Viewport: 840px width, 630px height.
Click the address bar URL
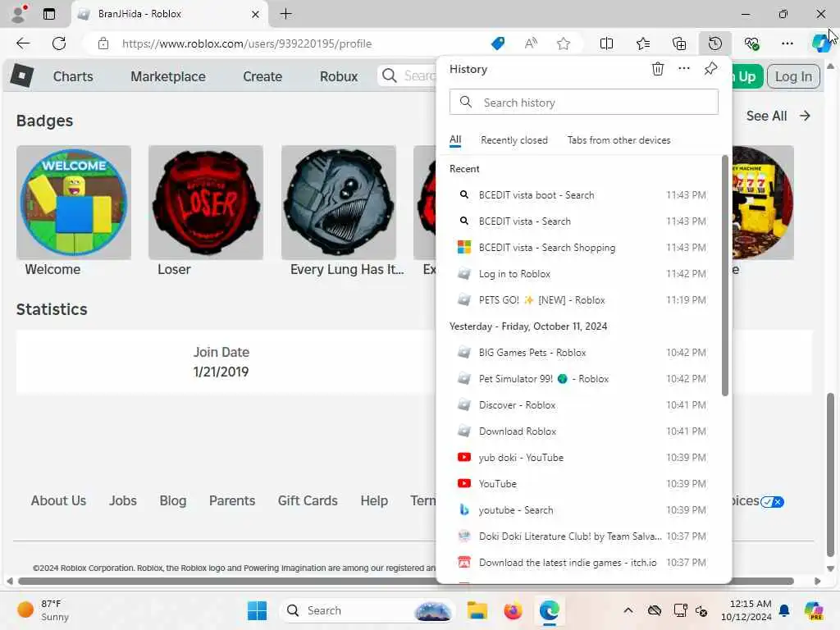(246, 43)
